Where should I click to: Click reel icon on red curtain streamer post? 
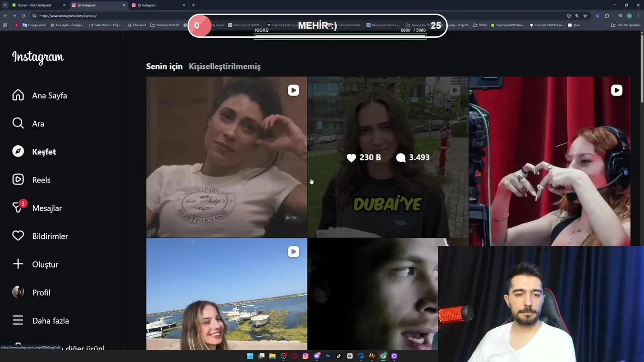coord(616,90)
